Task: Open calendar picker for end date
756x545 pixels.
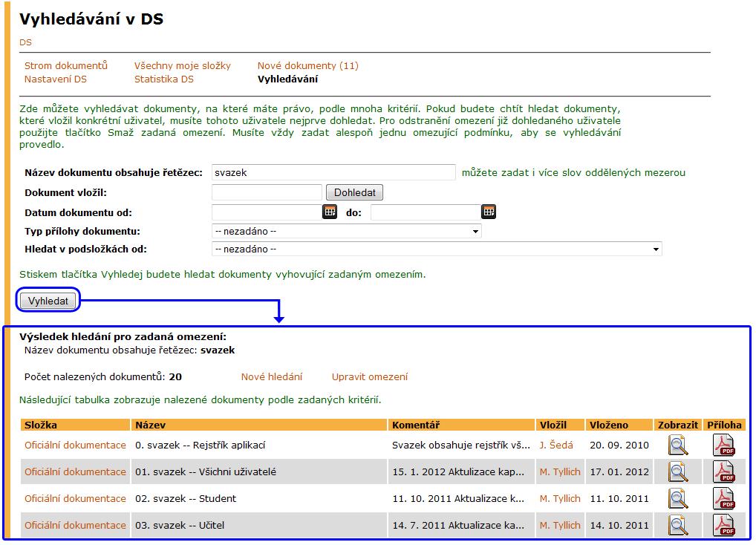Action: click(489, 212)
